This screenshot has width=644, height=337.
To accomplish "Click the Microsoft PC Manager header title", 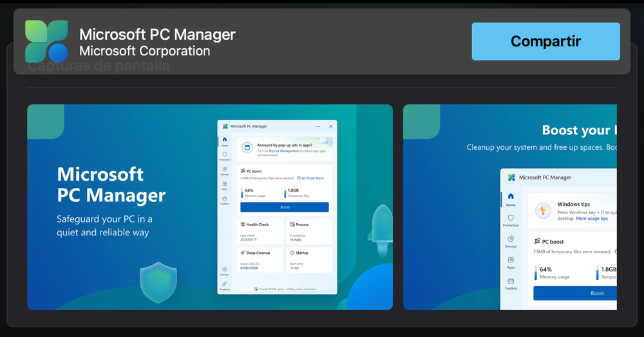I will point(157,35).
